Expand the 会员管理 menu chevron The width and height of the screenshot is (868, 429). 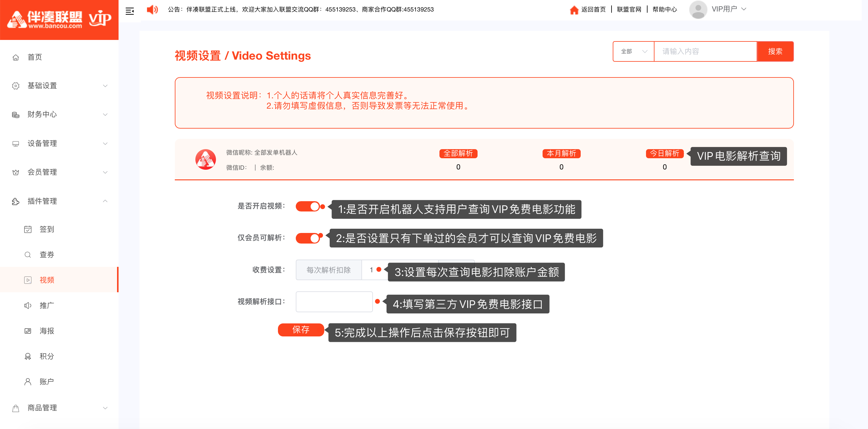coord(105,172)
